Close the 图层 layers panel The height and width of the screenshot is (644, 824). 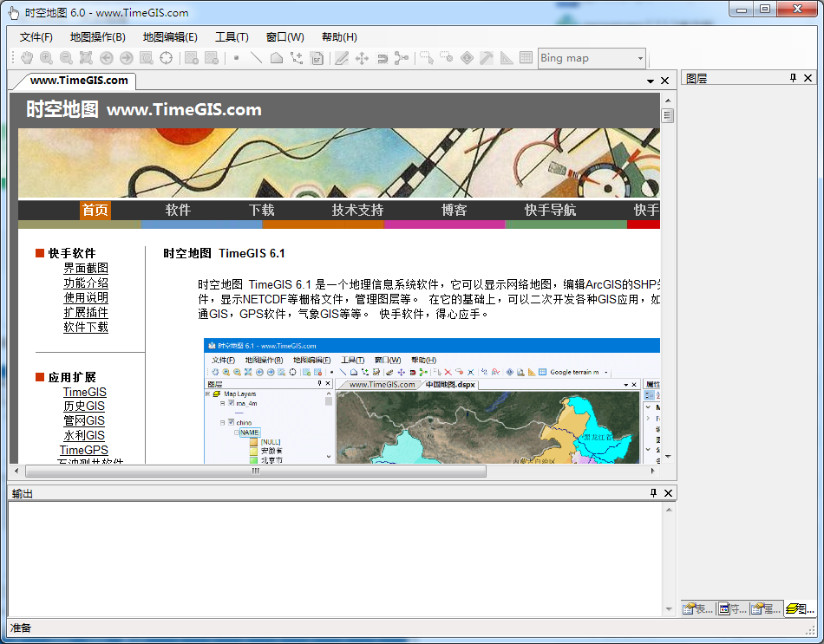point(808,78)
